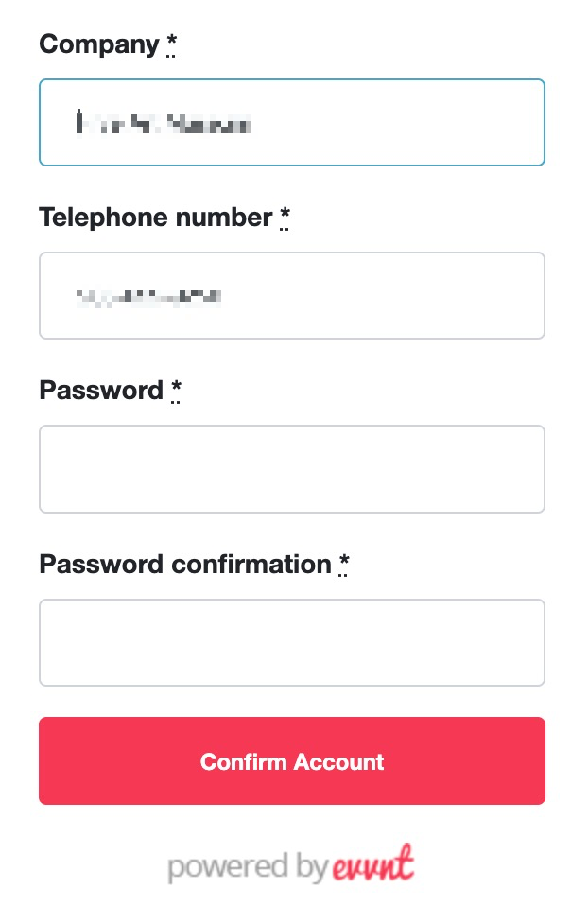Click the asterisk after Password confirmation label
588x906 pixels.
(344, 565)
